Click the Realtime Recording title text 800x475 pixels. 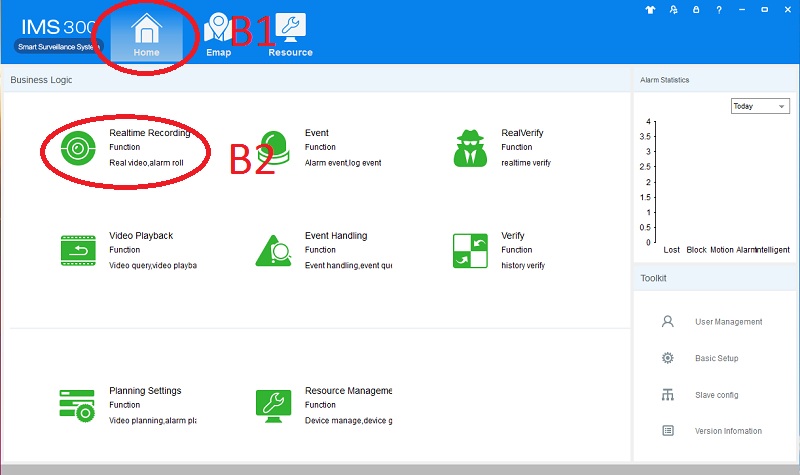pos(149,133)
